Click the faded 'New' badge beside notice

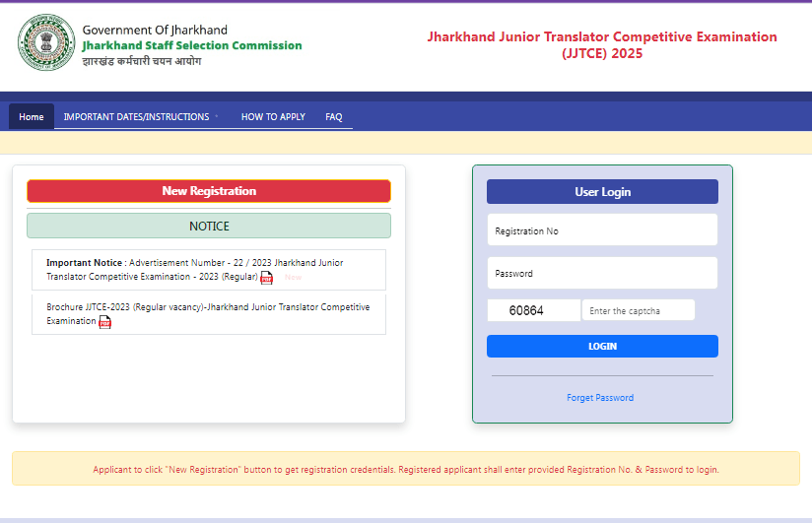click(x=293, y=278)
